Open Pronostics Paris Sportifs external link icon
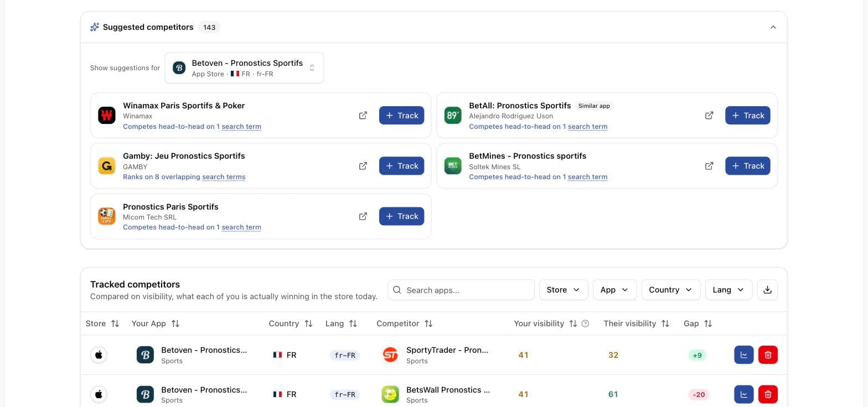Screen dimensions: 868x407 (363, 216)
